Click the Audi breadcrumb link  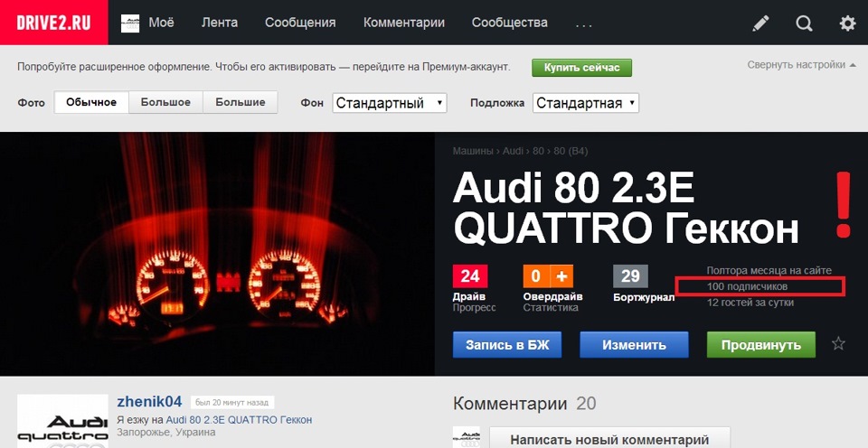click(514, 151)
